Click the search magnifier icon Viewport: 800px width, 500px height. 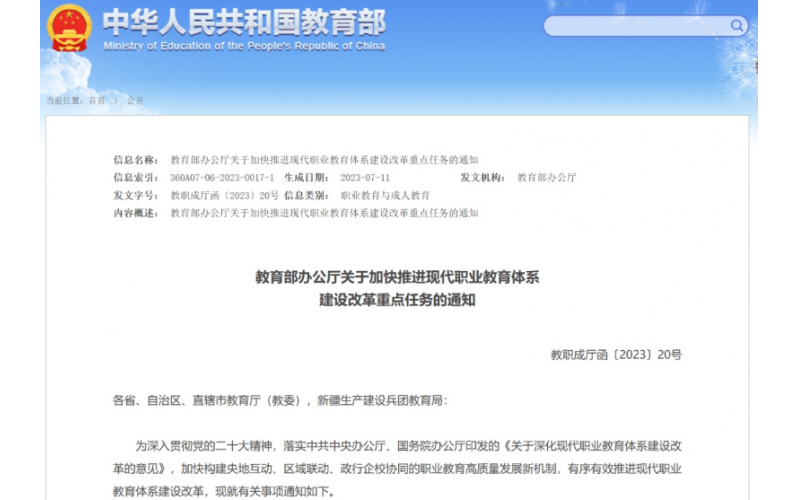tap(736, 26)
